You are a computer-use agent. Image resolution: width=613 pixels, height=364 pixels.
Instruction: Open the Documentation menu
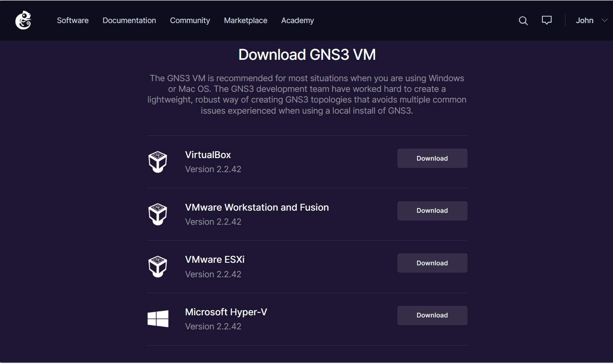pos(129,21)
